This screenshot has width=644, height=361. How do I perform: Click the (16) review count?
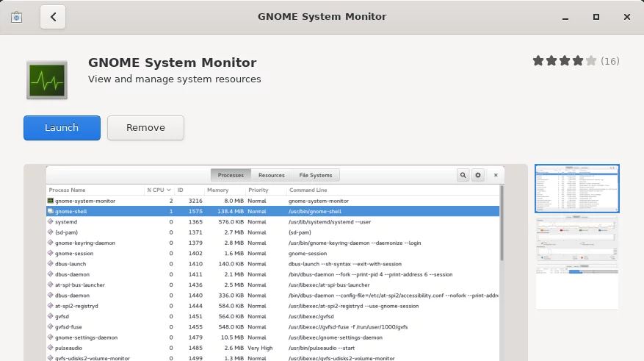(x=610, y=61)
